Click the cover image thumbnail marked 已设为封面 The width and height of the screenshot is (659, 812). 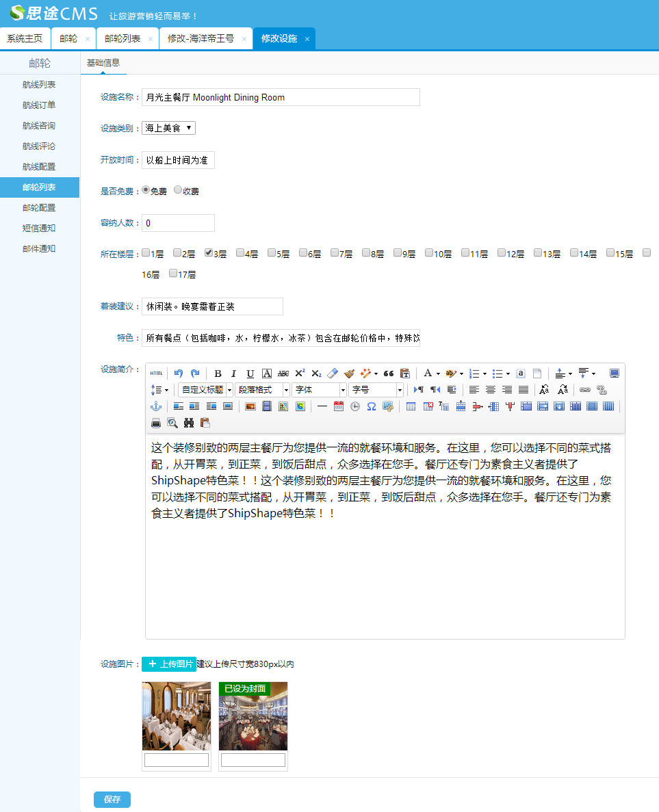[253, 717]
